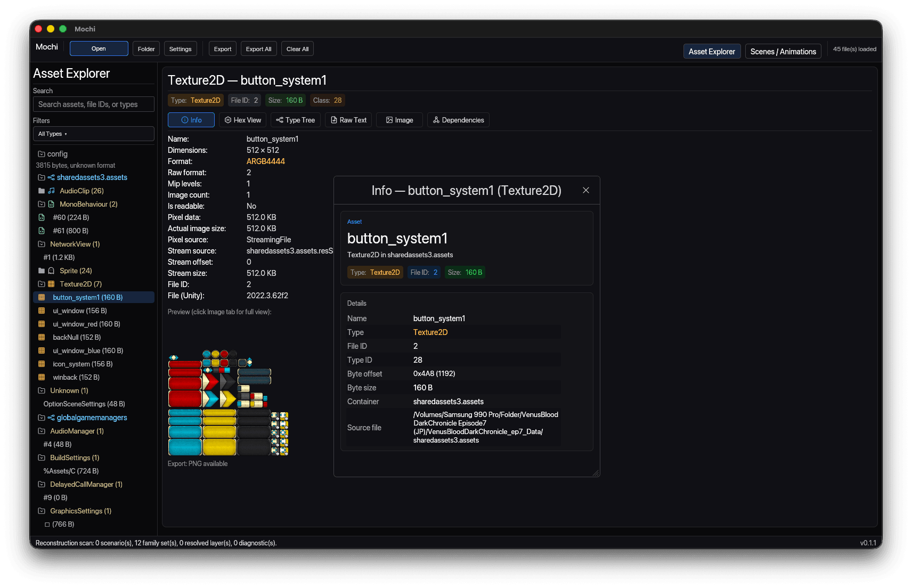Image resolution: width=912 pixels, height=588 pixels.
Task: Switch to the Image tab
Action: (x=400, y=120)
